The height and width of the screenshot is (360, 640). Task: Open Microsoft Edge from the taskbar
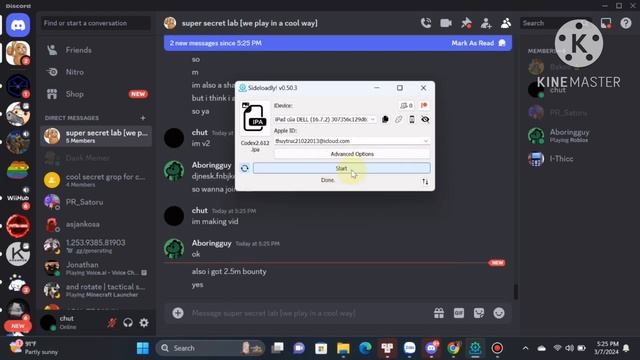click(365, 348)
